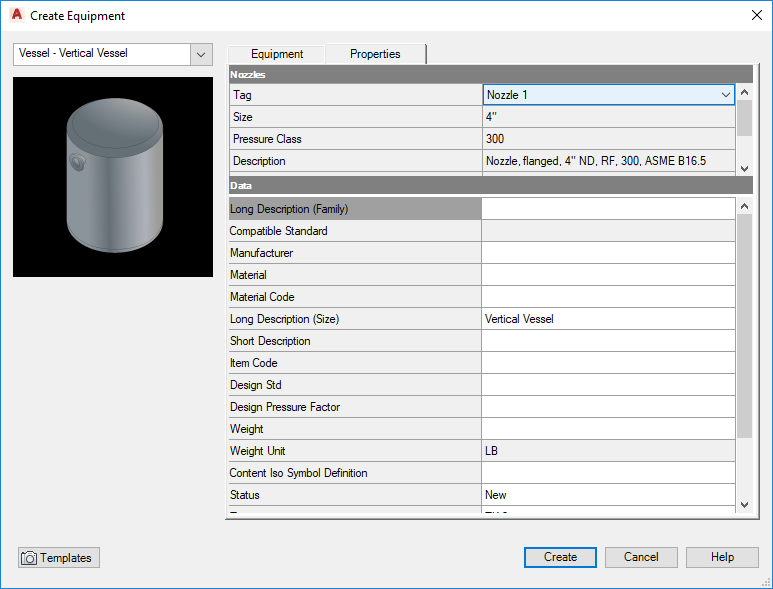Image resolution: width=773 pixels, height=589 pixels.
Task: Click the Compatible Standard value cell
Action: tap(608, 231)
